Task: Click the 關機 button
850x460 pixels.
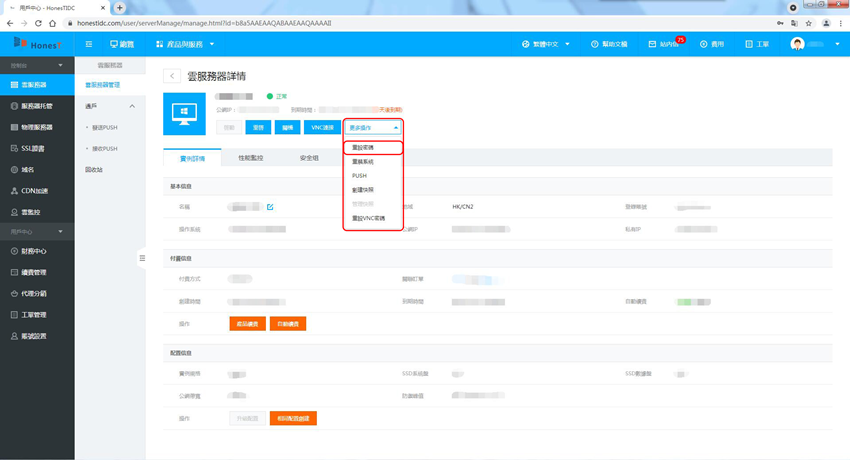Action: click(287, 128)
